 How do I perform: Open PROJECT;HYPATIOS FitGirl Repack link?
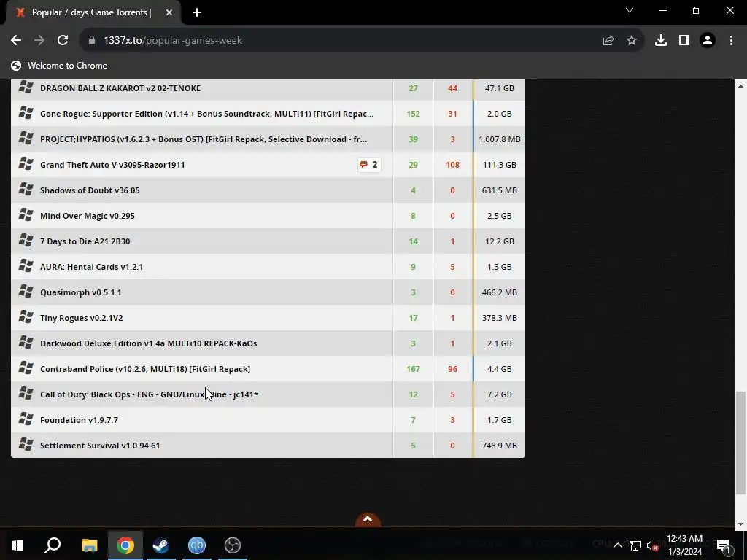pos(204,139)
